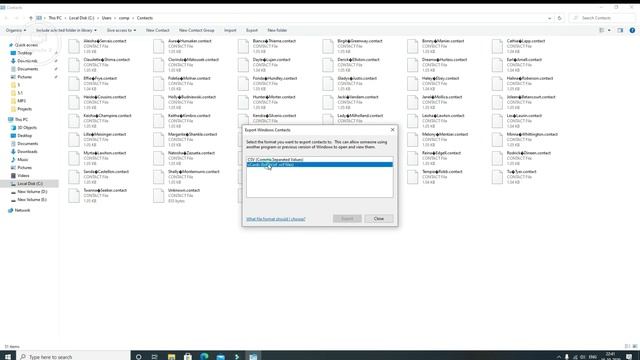640x360 pixels.
Task: Select the first file icon under Organize
Action: tap(74, 46)
